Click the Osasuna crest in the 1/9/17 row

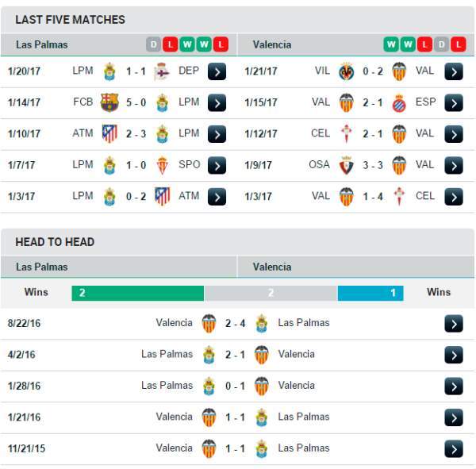(346, 165)
